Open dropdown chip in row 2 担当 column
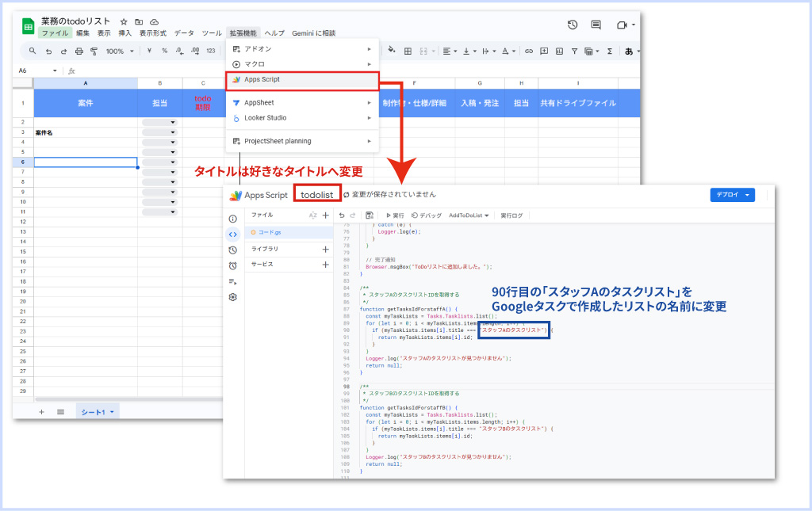812x511 pixels. (x=159, y=122)
